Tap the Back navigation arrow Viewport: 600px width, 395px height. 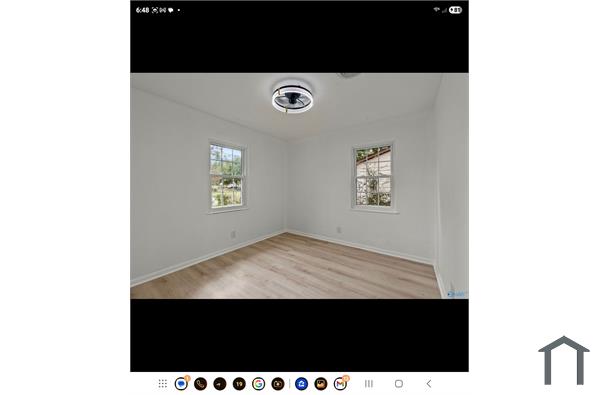(x=429, y=384)
